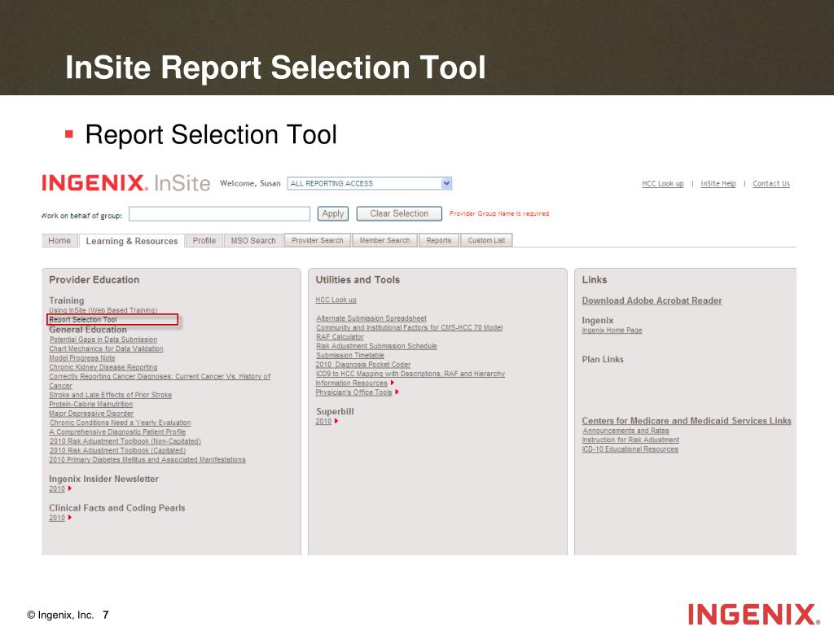Click the Clear Selection button
This screenshot has width=834, height=644.
pos(399,214)
